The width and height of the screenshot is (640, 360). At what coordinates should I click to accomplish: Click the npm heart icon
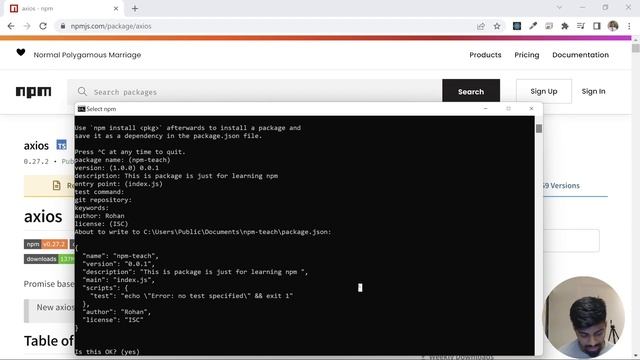click(21, 52)
